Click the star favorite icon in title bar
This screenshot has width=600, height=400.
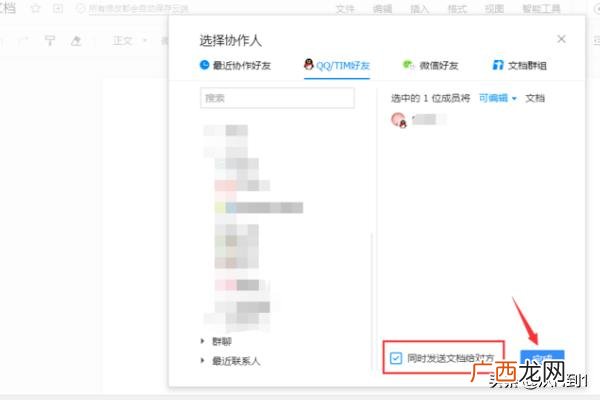pos(35,8)
